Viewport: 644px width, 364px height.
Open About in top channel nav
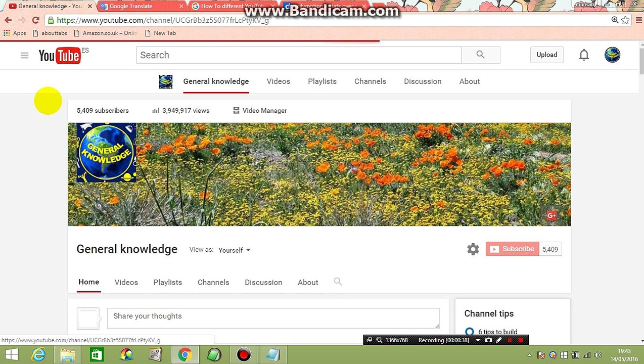tap(470, 81)
